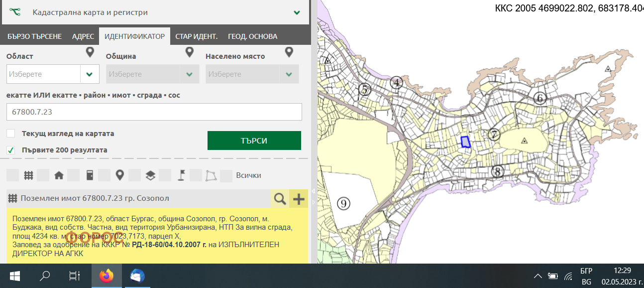Open the Област dropdown list
Image resolution: width=644 pixels, height=288 pixels.
pos(90,74)
